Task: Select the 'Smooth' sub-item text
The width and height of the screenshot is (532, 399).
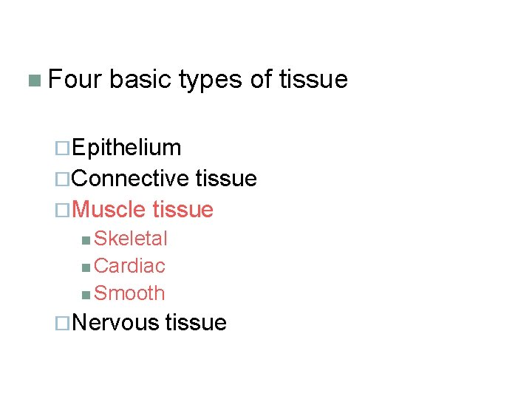Action: 129,293
